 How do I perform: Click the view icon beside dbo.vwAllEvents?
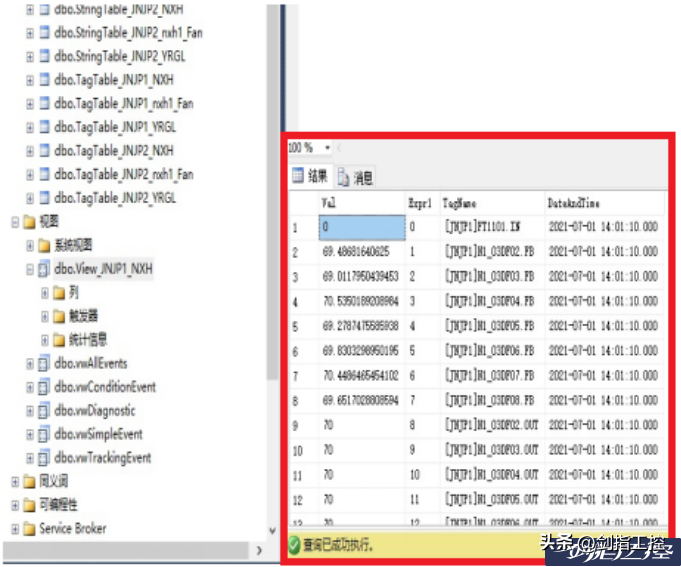(44, 364)
